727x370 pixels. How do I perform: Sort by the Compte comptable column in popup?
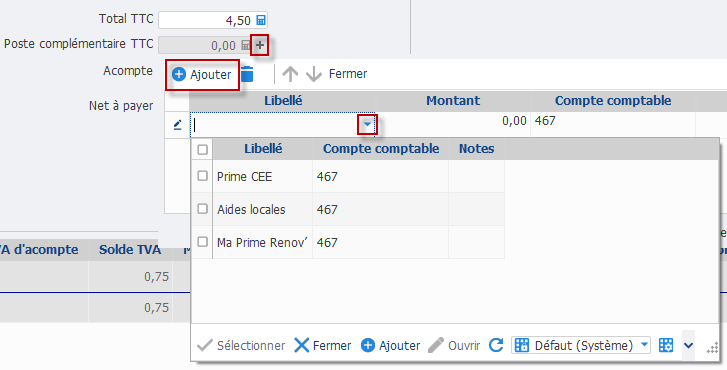(381, 149)
